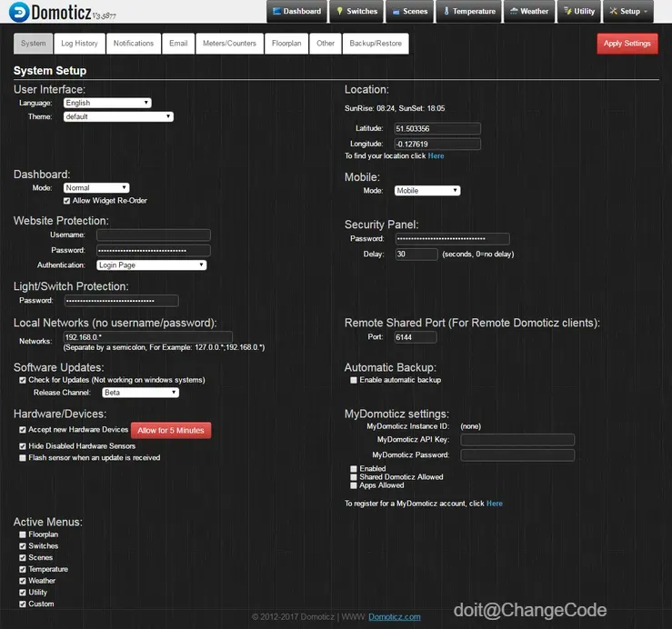Check the Floorplan active menu option
672x629 pixels.
click(x=23, y=534)
